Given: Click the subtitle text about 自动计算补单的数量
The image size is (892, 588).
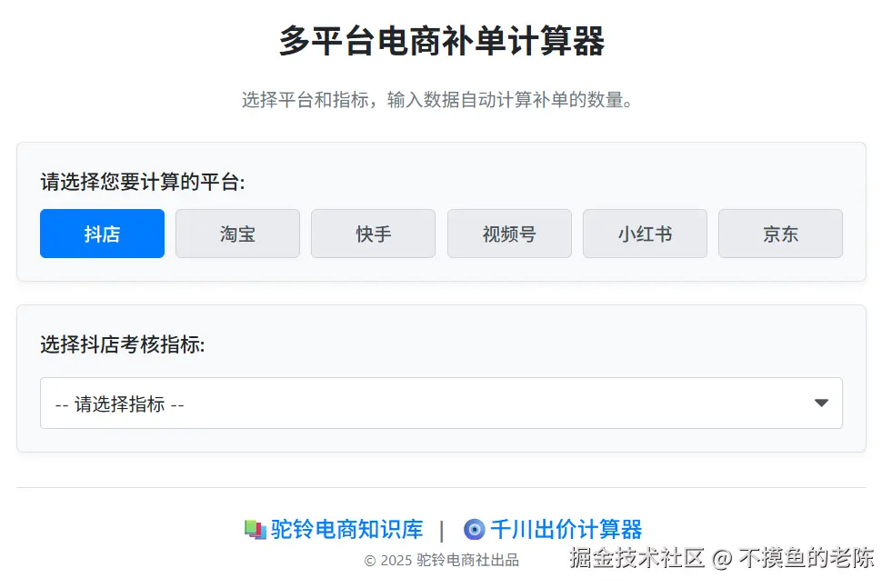Looking at the screenshot, I should tap(436, 100).
